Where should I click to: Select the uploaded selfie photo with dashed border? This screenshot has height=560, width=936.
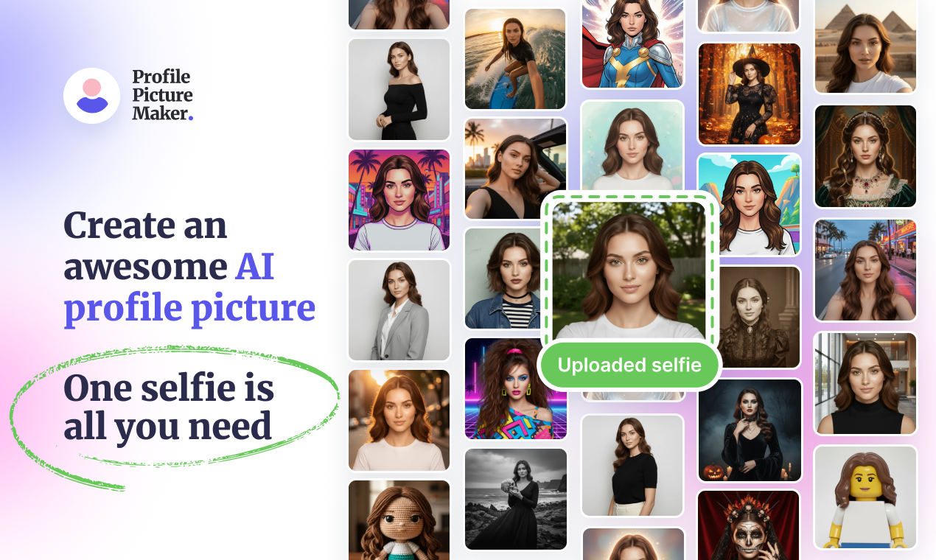[x=629, y=270]
